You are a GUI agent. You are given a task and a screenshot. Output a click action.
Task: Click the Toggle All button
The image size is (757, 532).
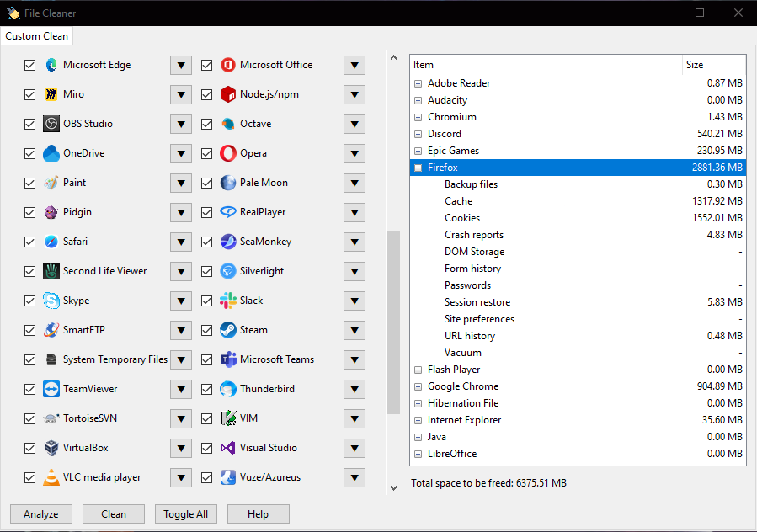(x=185, y=513)
